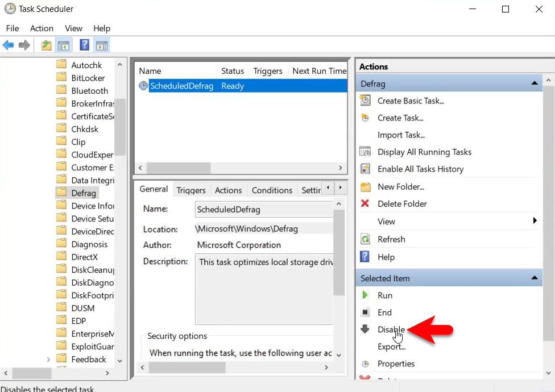Select the EDP folder in tree
Viewport: 555px width, 392px height.
78,321
